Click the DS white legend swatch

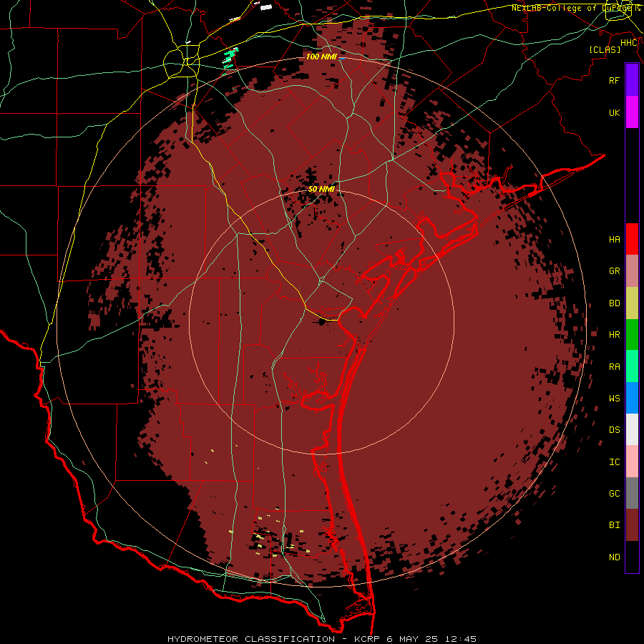pos(632,429)
